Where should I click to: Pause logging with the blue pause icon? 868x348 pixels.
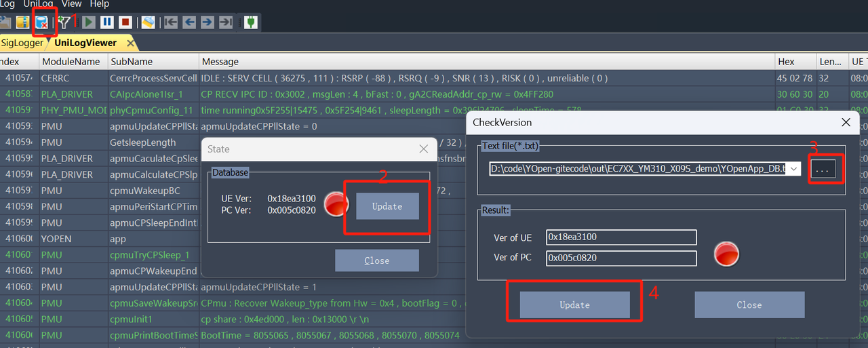click(107, 22)
